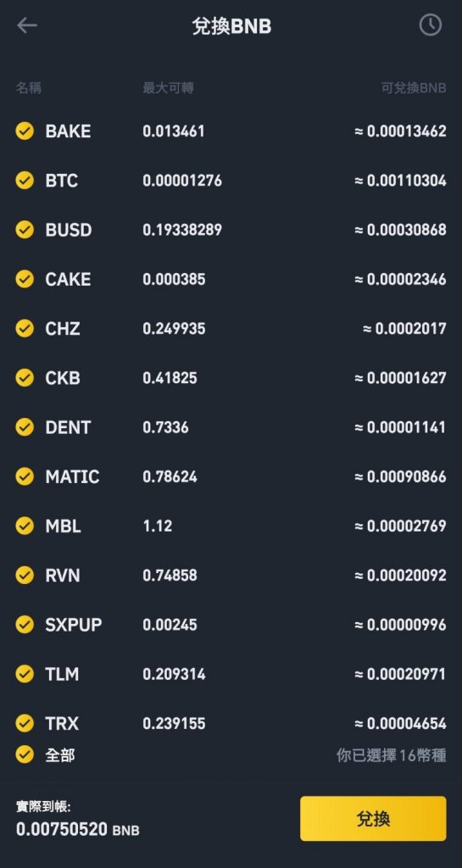Click the 可兌換BNB column header
This screenshot has height=868, width=462.
tap(414, 87)
